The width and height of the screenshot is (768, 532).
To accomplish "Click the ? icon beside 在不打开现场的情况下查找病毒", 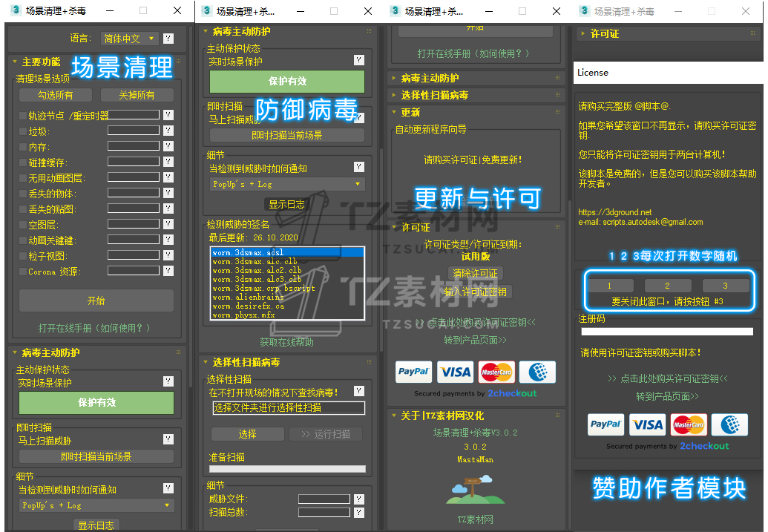I will [359, 391].
